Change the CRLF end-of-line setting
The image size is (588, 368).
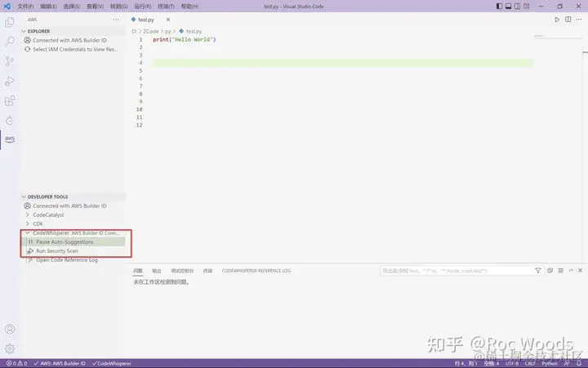[x=530, y=363]
